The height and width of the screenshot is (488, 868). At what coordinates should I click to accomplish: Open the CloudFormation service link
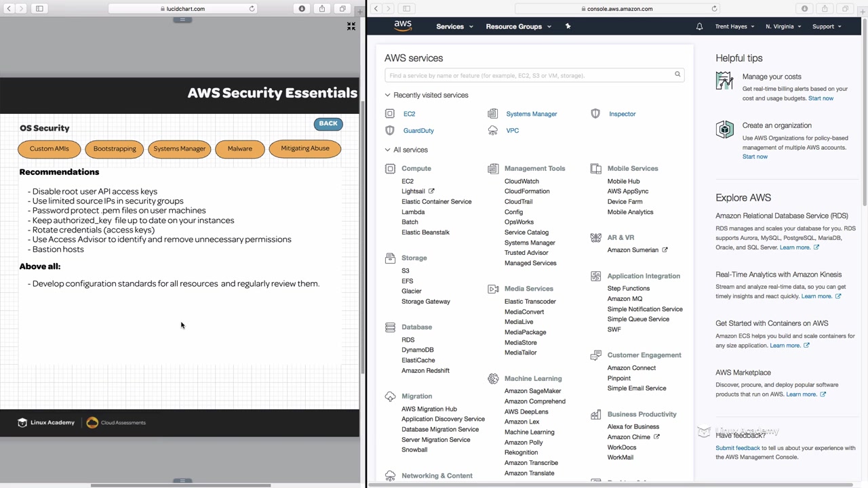(527, 191)
